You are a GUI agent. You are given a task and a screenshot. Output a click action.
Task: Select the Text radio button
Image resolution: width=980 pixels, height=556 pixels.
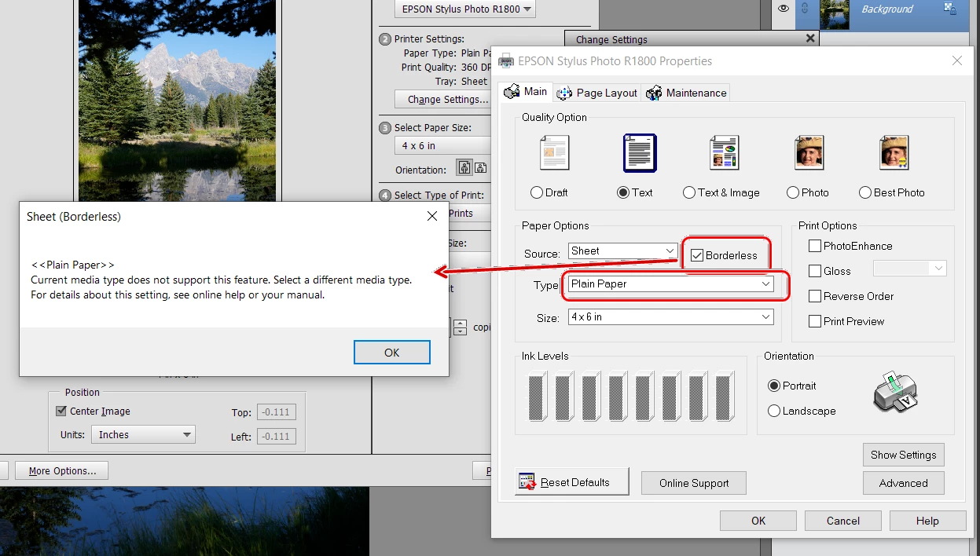coord(623,192)
